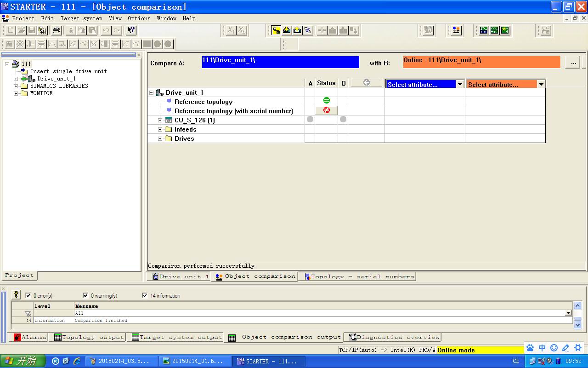Switch to the Drive_unit_1 tab
This screenshot has width=588, height=368.
pos(180,276)
